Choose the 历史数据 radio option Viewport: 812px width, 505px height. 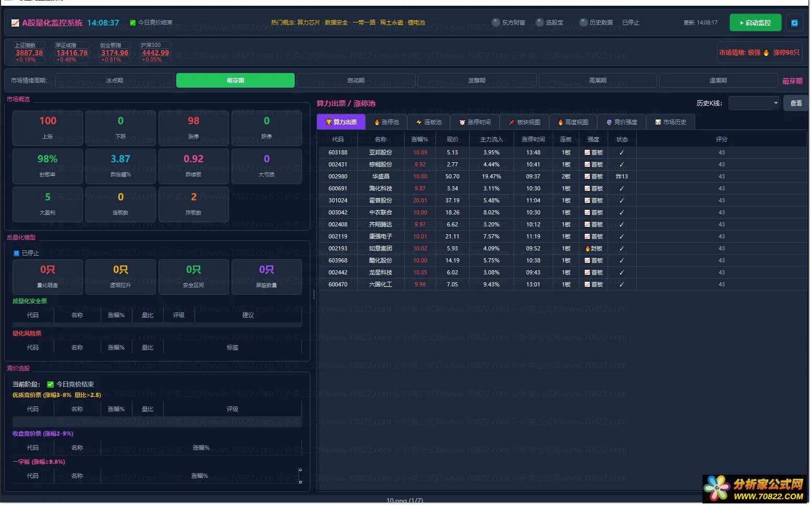(x=584, y=22)
